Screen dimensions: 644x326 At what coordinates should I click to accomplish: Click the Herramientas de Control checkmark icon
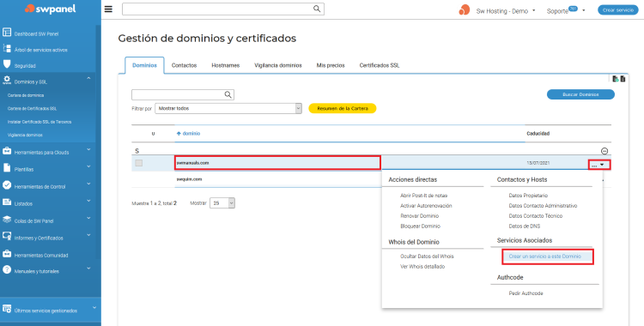tap(7, 185)
